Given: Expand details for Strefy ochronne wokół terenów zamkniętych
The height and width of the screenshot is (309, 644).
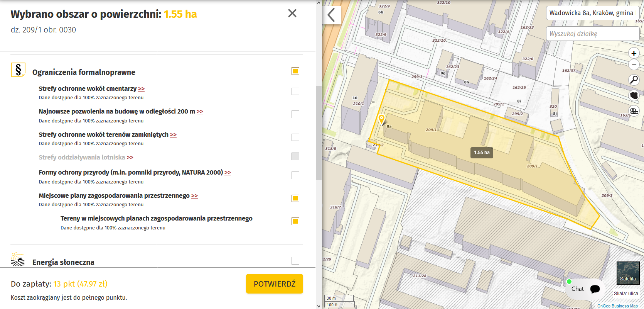Looking at the screenshot, I should point(173,135).
